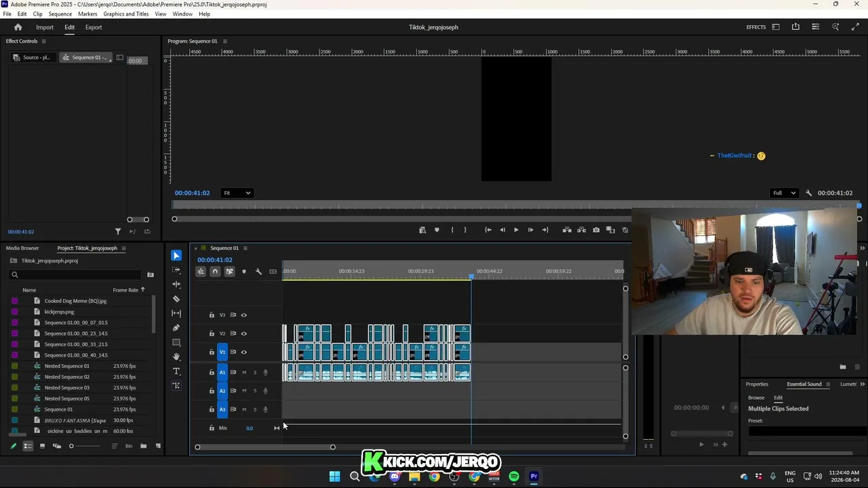868x488 pixels.
Task: Create new bin in Project panel
Action: pyautogui.click(x=143, y=446)
